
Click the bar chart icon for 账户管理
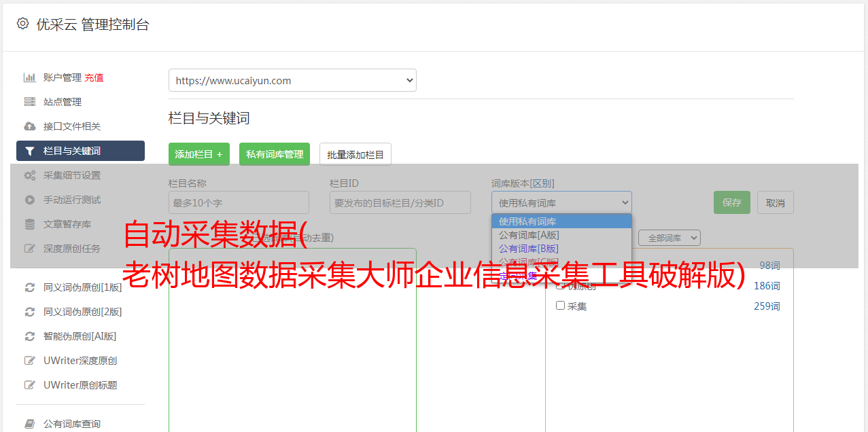pyautogui.click(x=30, y=77)
